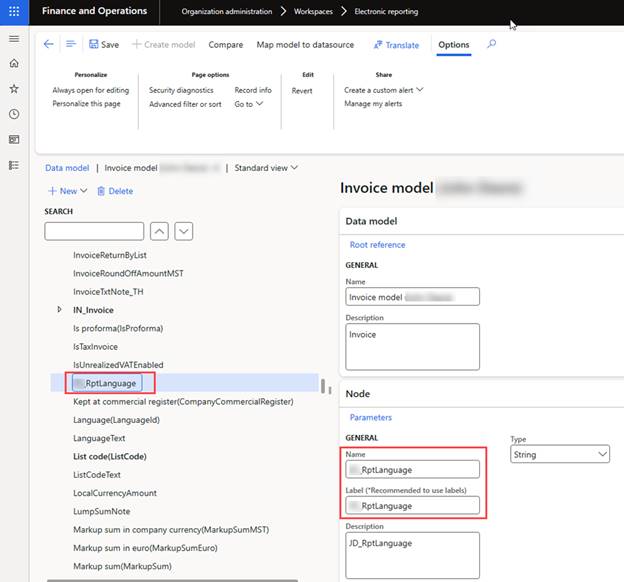Click the back arrow in the action bar
624x582 pixels.
49,44
